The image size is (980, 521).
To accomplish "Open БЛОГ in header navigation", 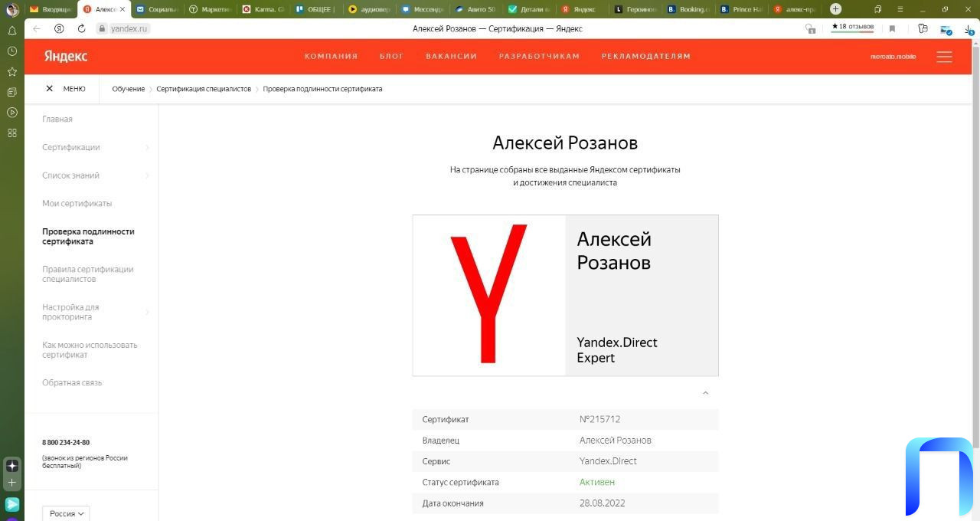I will [391, 57].
